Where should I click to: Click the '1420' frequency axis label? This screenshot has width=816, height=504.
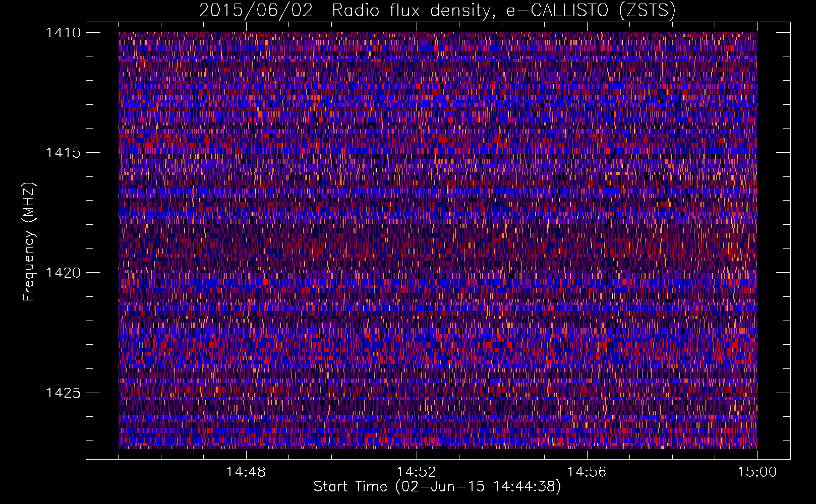(63, 273)
